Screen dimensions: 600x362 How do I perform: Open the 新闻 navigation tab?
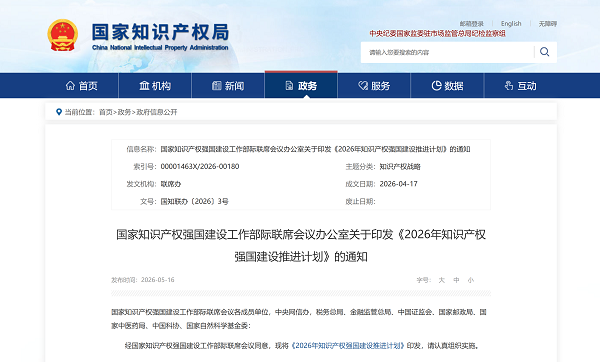pos(228,85)
